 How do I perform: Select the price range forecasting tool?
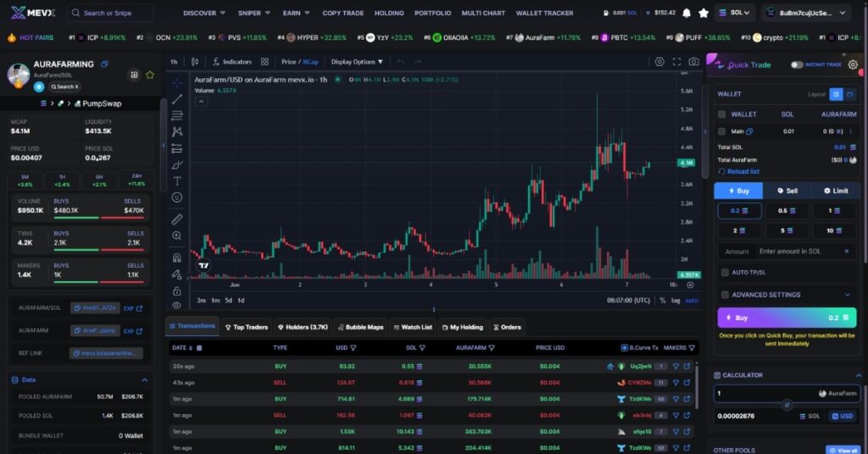tap(176, 148)
